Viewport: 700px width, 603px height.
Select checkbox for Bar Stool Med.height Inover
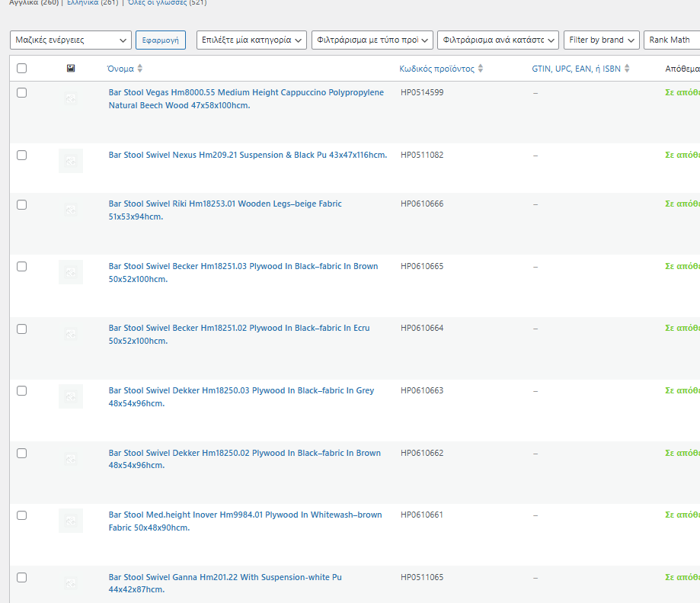(21, 515)
